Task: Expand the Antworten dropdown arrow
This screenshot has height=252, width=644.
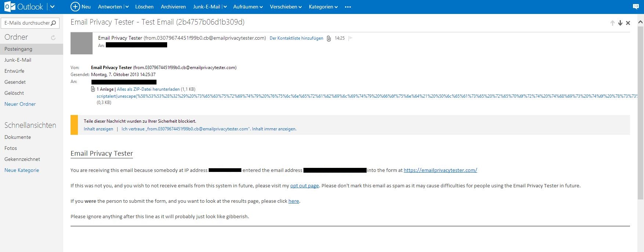Action: [127, 7]
